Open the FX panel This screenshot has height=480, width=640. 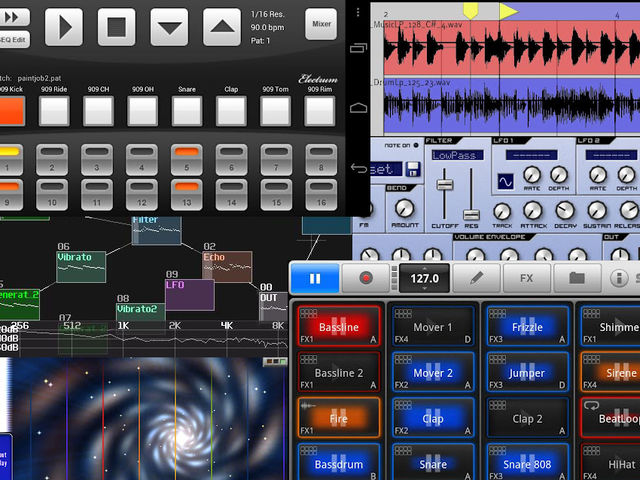click(x=527, y=278)
